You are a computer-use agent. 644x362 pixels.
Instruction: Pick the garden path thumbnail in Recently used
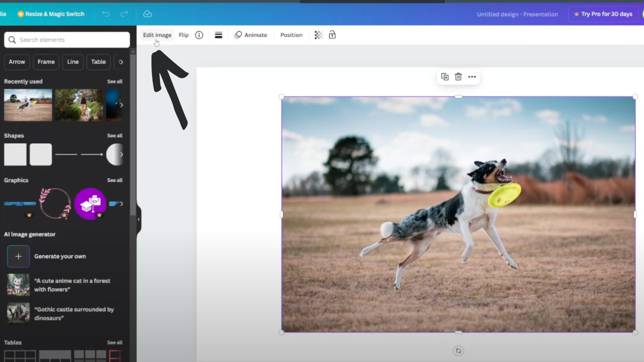(x=79, y=105)
